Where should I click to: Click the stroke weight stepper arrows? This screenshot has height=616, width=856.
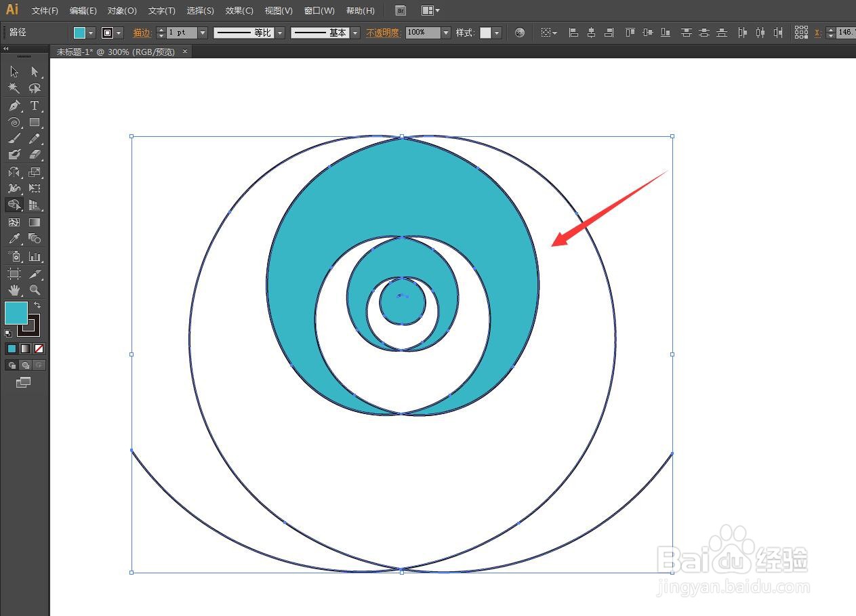[x=161, y=33]
